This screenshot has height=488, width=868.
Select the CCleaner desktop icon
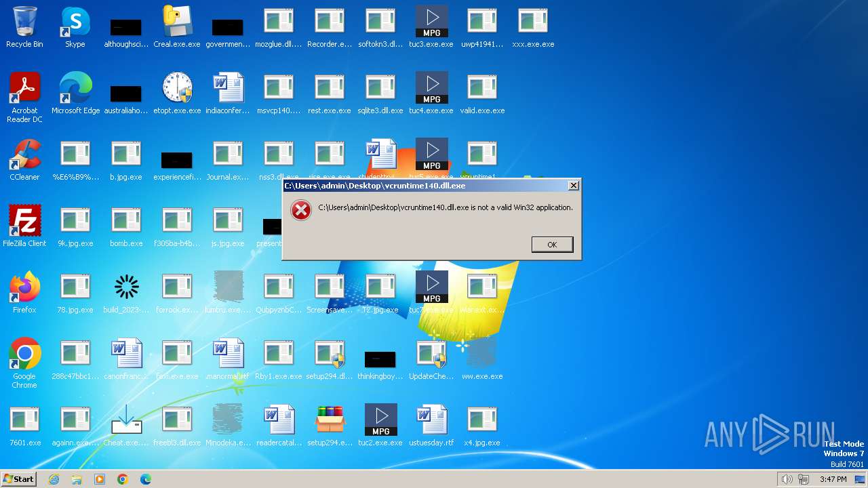[24, 160]
